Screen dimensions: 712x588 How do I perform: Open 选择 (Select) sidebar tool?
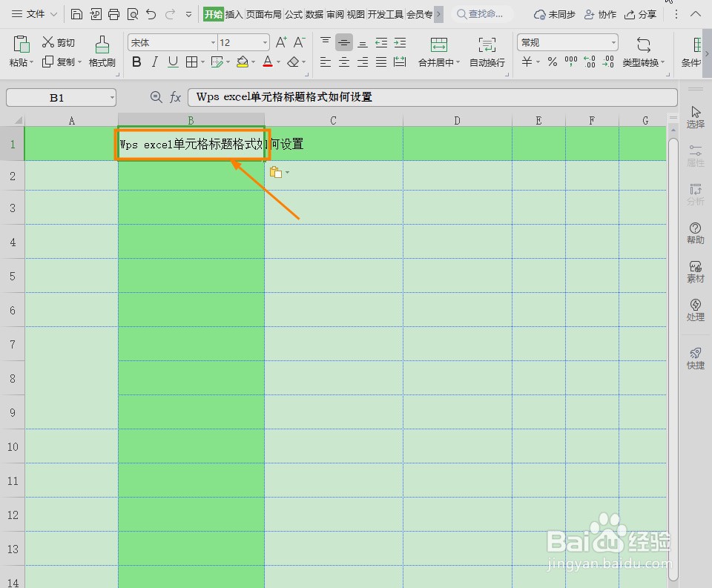[x=695, y=116]
